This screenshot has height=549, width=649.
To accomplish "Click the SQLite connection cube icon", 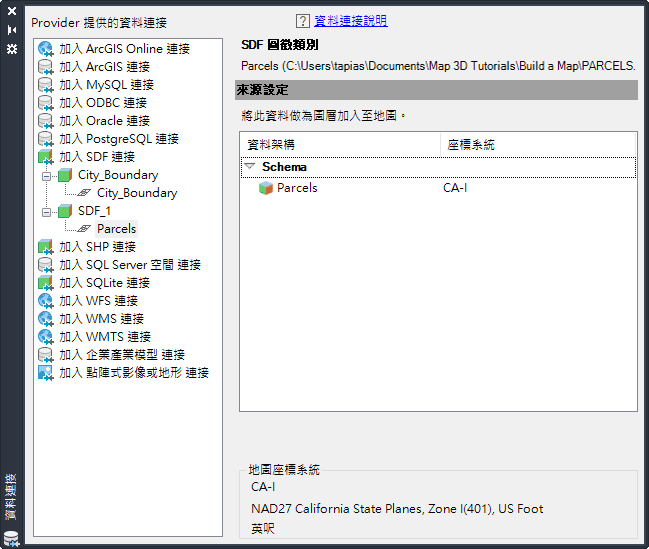I will pyautogui.click(x=46, y=283).
